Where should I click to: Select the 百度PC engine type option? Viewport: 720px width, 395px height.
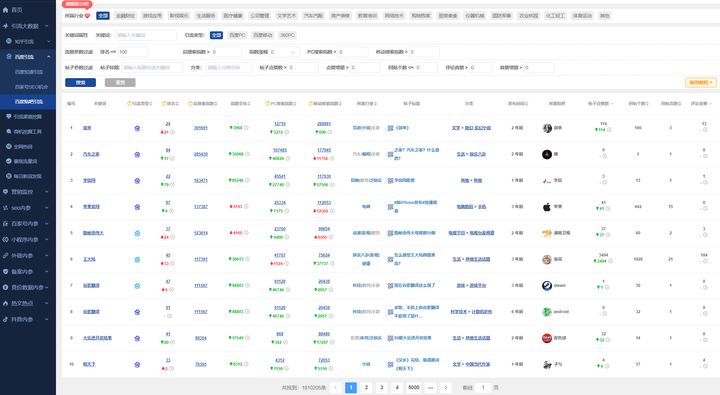[x=237, y=35]
